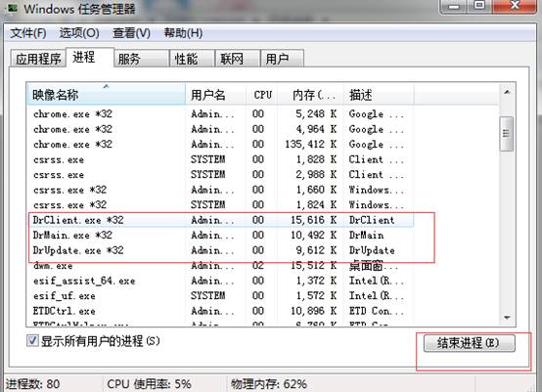Click the process list scrollbar thumb

pyautogui.click(x=507, y=134)
